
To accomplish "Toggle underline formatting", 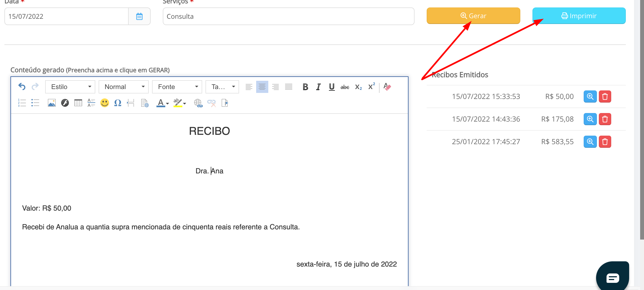I will point(332,87).
